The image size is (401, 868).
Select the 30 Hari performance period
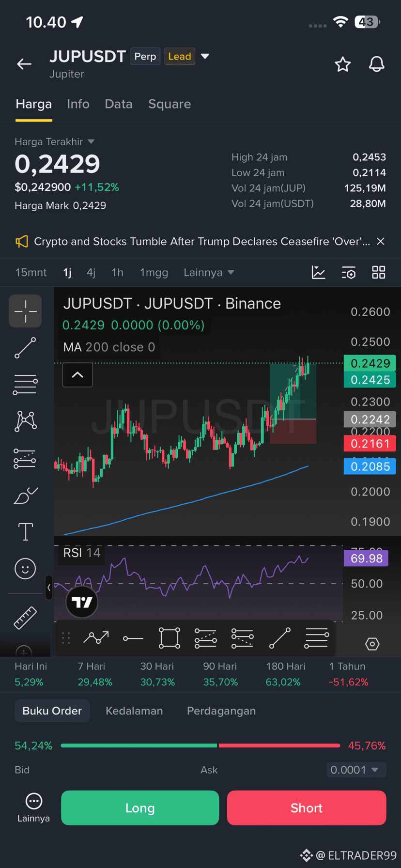[157, 674]
